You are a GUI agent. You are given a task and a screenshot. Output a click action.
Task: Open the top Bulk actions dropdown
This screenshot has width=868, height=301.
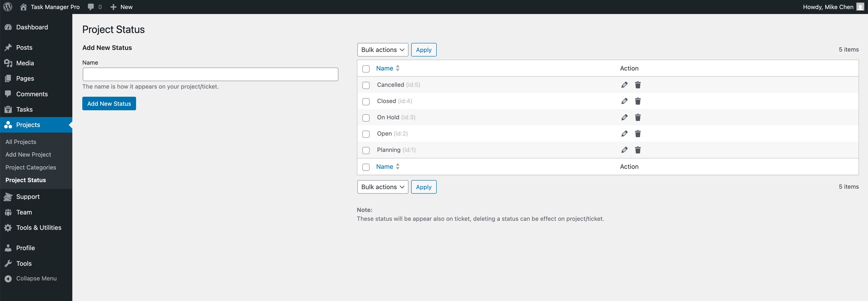[x=382, y=50]
